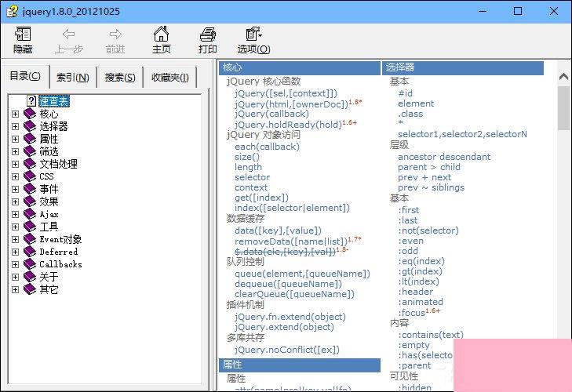Open the jQuery.noConflict([ex]) link
Viewport: 572px width, 392px height.
287,350
